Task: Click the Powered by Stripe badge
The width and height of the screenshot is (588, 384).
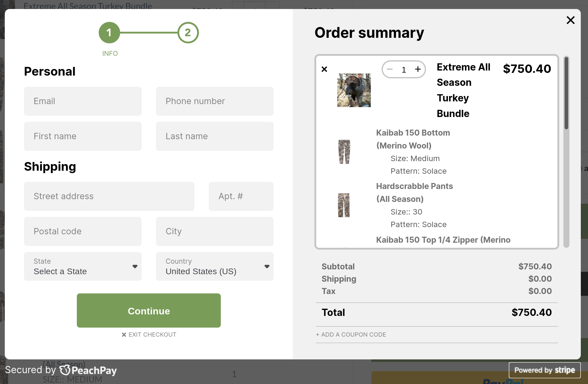Action: point(544,370)
